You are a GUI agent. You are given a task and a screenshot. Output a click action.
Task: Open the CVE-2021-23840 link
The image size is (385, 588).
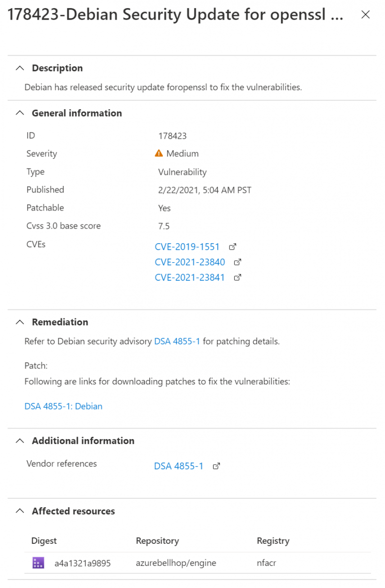coord(189,262)
